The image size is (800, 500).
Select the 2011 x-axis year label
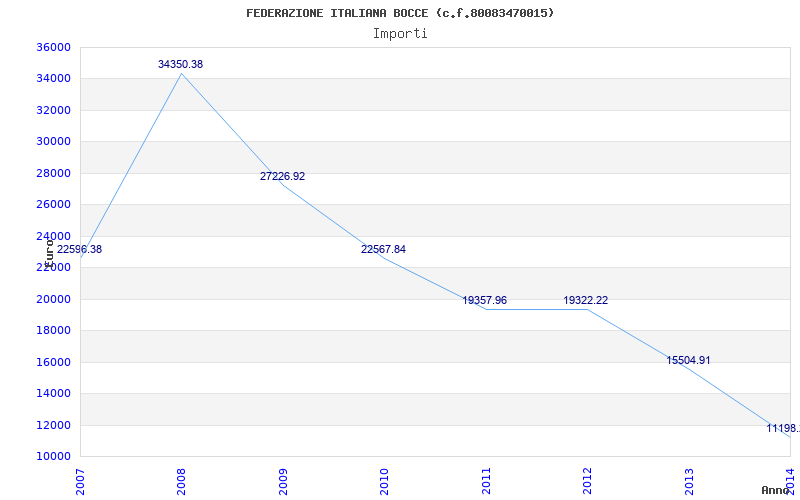[x=486, y=480]
